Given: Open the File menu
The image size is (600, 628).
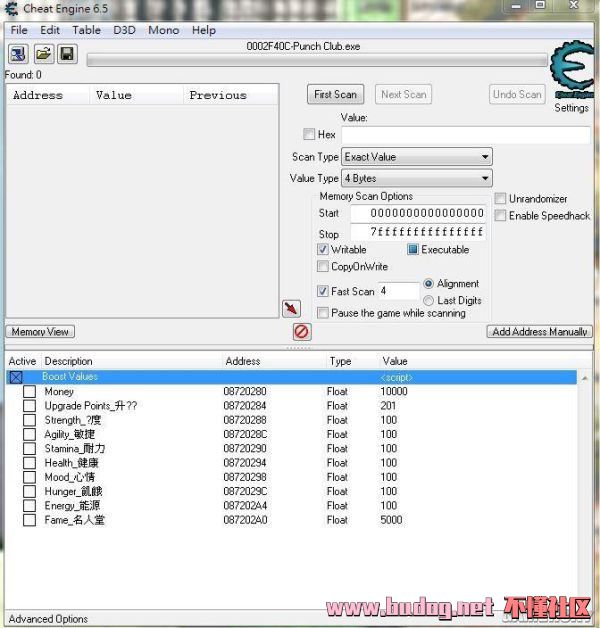Looking at the screenshot, I should coord(19,30).
